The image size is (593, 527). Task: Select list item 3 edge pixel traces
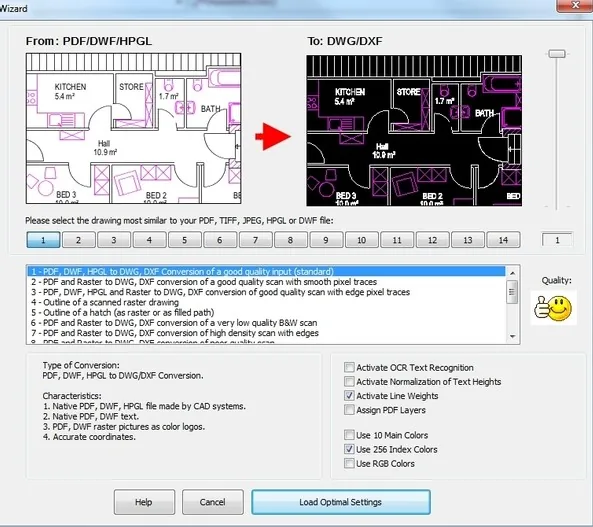(x=266, y=292)
